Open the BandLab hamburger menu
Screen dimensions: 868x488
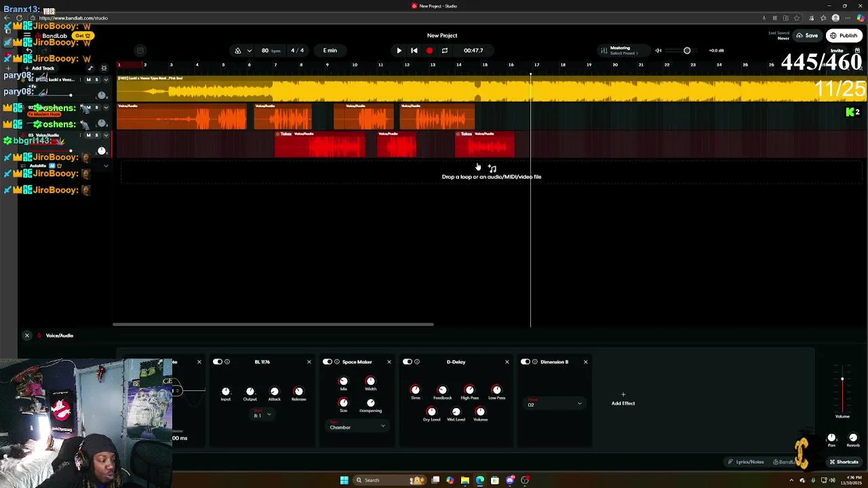pyautogui.click(x=27, y=35)
